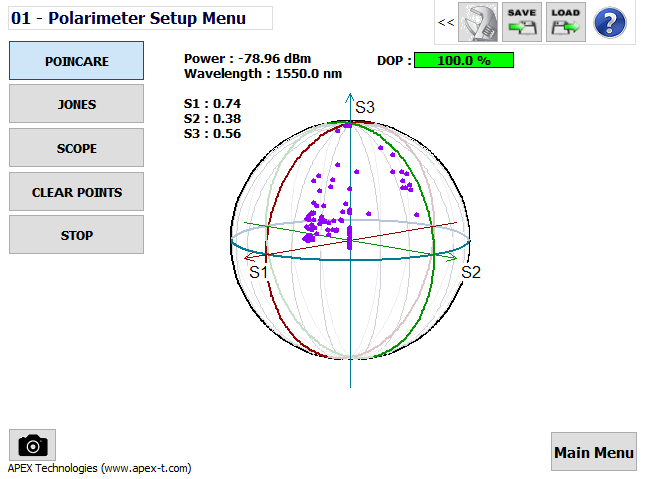
Task: Click the APEX Technologies website text
Action: point(99,468)
